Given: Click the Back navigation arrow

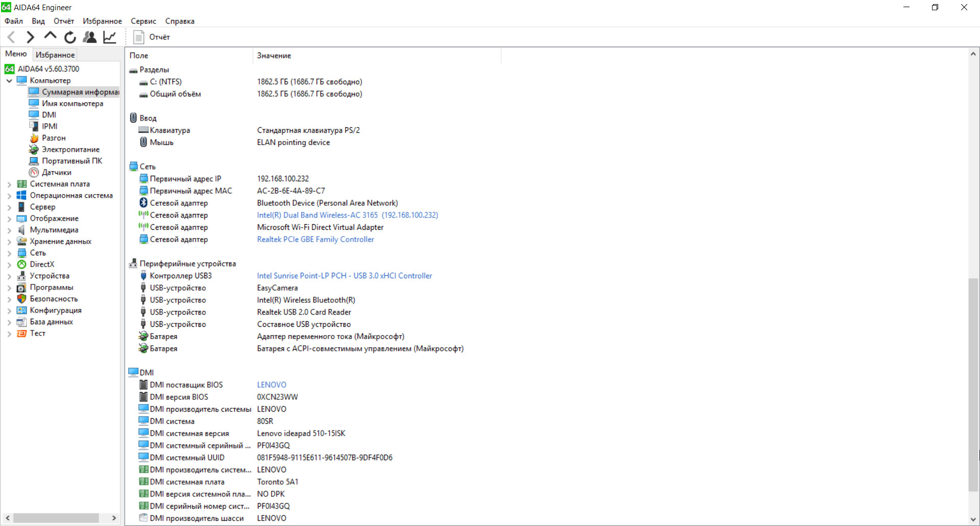Looking at the screenshot, I should (11, 37).
